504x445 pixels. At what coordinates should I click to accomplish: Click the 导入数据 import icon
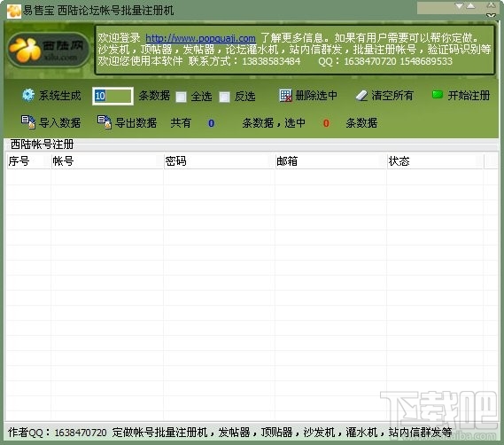click(28, 122)
